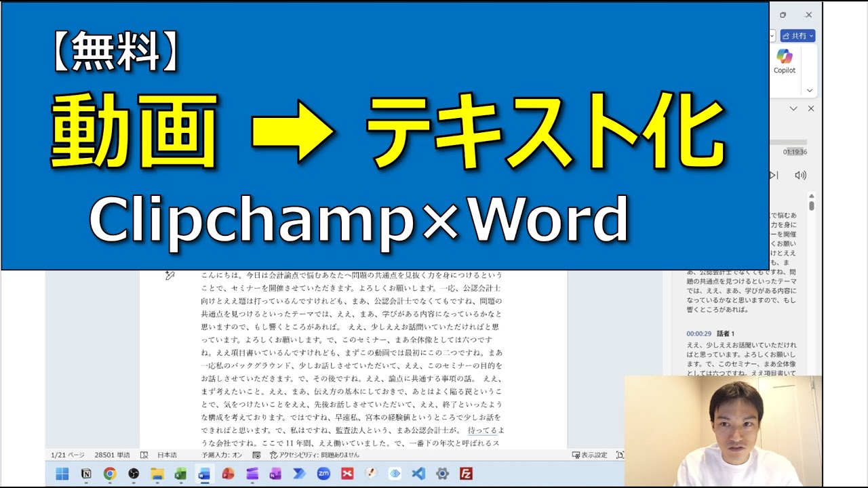The width and height of the screenshot is (868, 488).
Task: Expand the ribbon with the collapse chevron
Action: 809,90
